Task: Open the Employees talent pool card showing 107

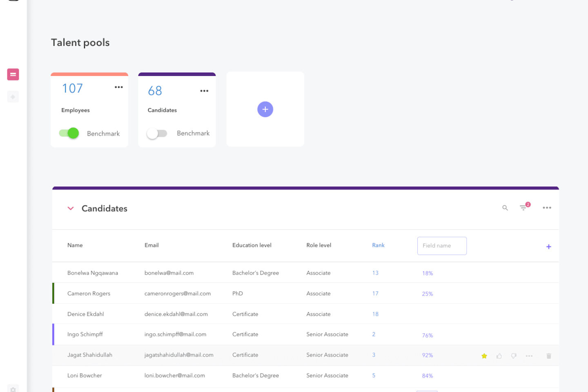Action: point(89,110)
